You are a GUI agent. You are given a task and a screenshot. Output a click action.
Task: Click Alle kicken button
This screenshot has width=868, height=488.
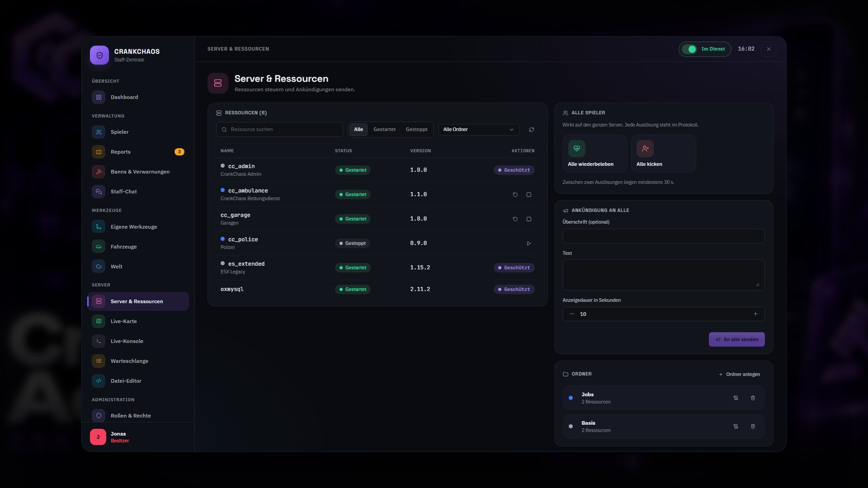pos(663,154)
